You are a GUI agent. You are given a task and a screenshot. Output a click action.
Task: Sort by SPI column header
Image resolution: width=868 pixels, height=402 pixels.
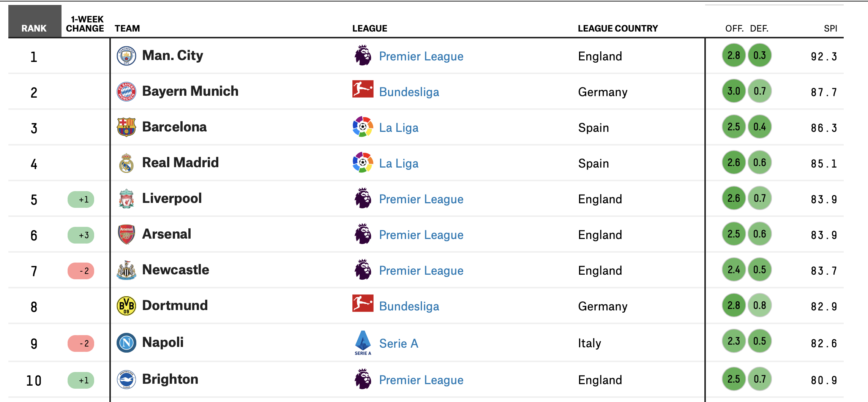click(x=830, y=28)
